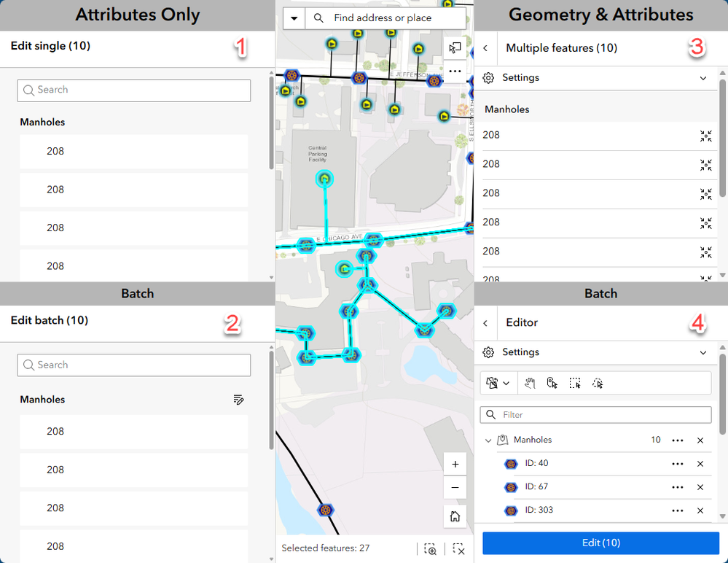Click the blue Edit (10) button

[x=600, y=543]
